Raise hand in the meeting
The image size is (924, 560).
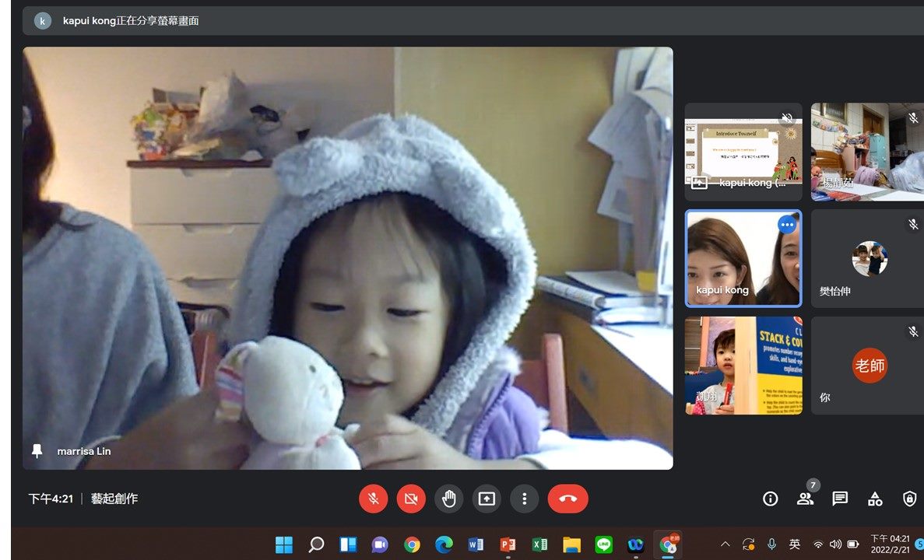coord(449,499)
